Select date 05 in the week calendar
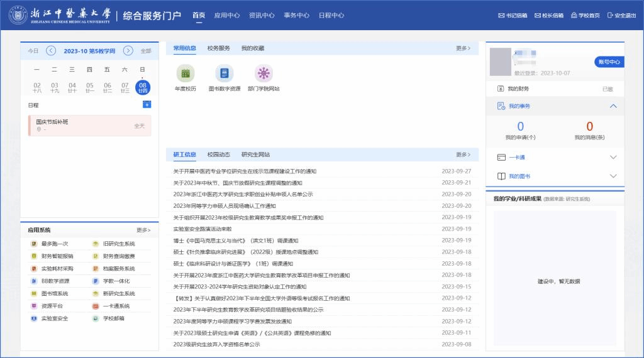 pos(90,87)
